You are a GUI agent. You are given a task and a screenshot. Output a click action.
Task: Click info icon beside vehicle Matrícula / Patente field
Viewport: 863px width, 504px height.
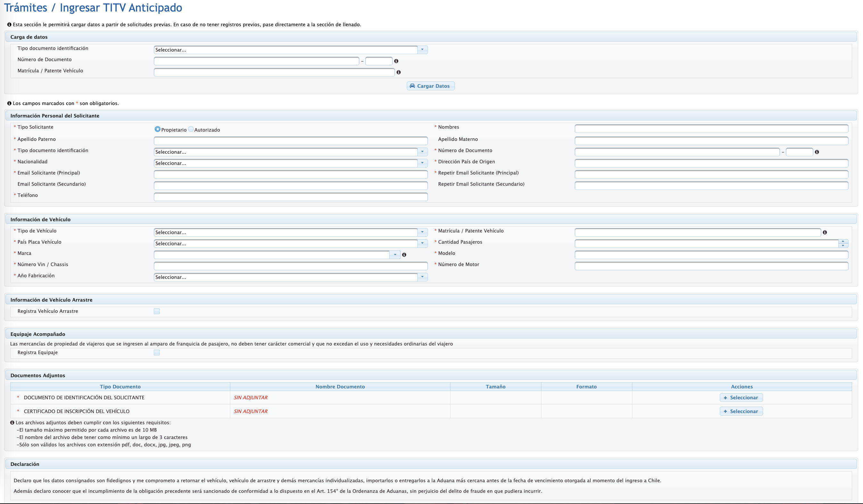(x=825, y=232)
